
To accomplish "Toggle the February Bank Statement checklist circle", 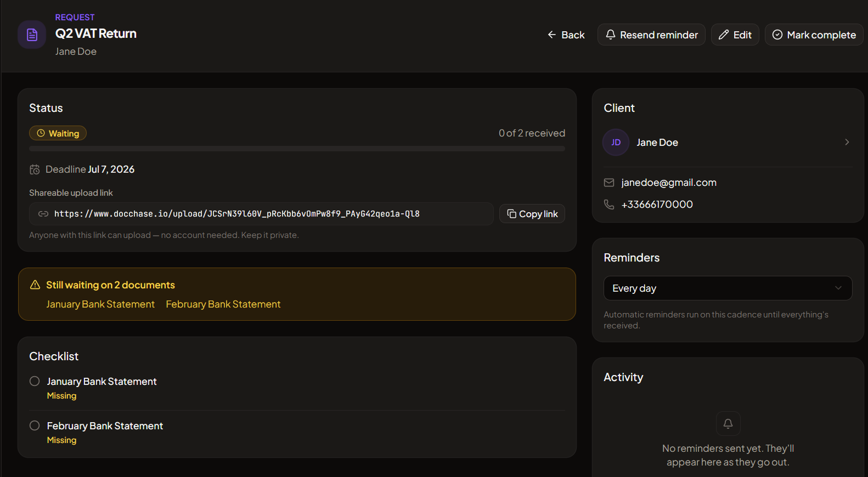I will [x=35, y=425].
